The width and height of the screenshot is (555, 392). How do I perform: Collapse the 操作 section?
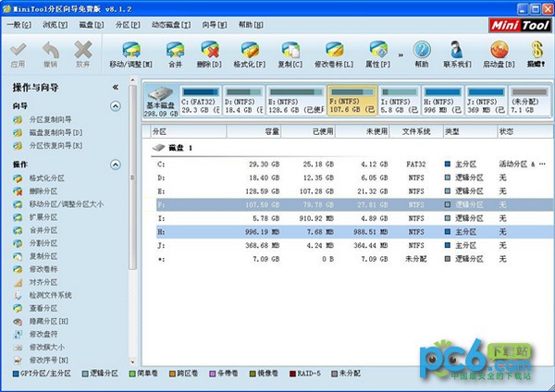coord(116,165)
